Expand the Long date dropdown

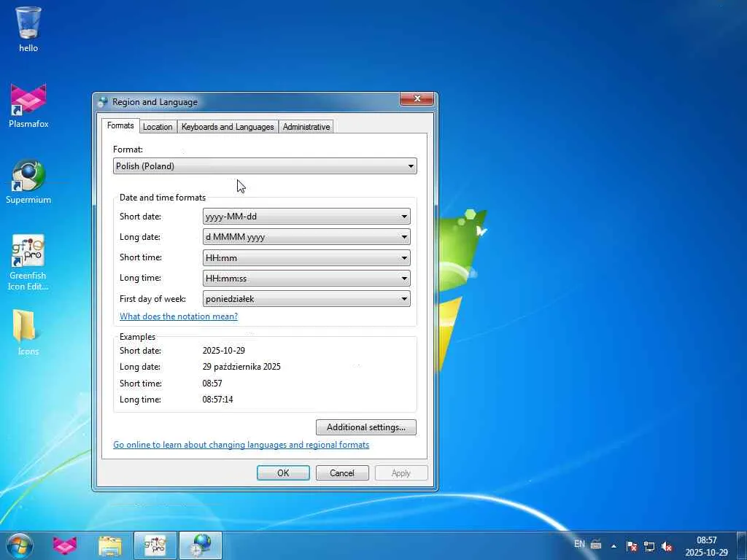point(306,237)
